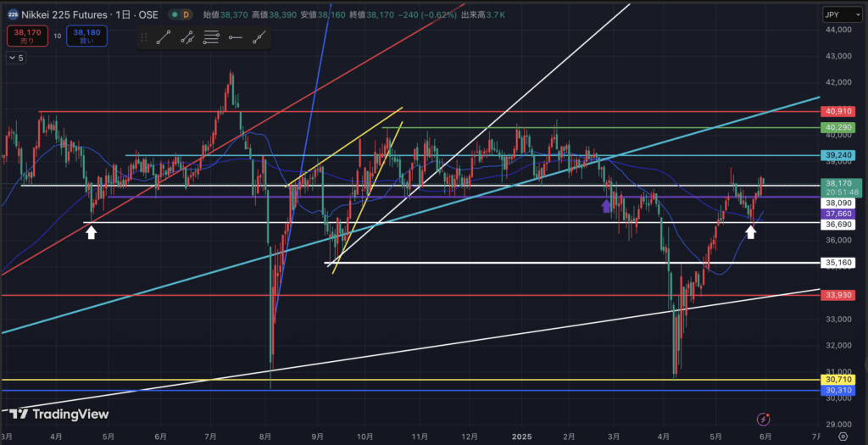The height and width of the screenshot is (445, 868).
Task: Click the order quantity 10
Action: pyautogui.click(x=58, y=36)
